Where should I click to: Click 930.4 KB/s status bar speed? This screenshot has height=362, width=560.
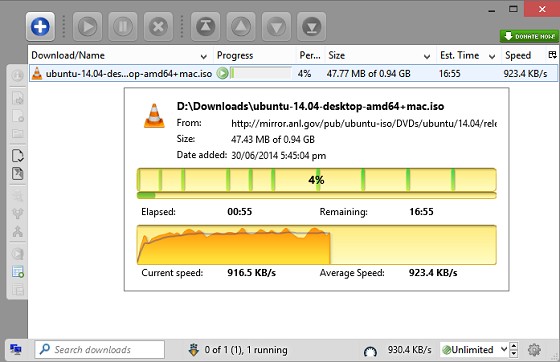pyautogui.click(x=410, y=350)
